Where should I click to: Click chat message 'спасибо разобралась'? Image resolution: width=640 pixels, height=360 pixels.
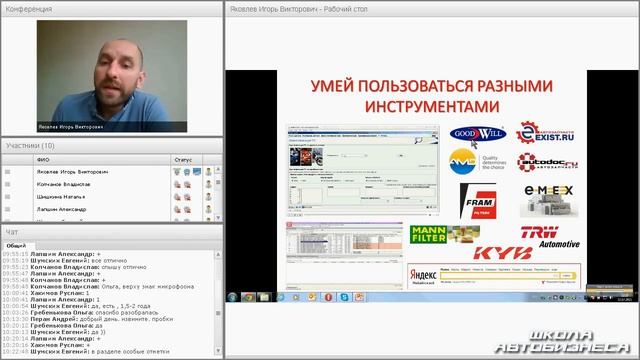pyautogui.click(x=127, y=313)
